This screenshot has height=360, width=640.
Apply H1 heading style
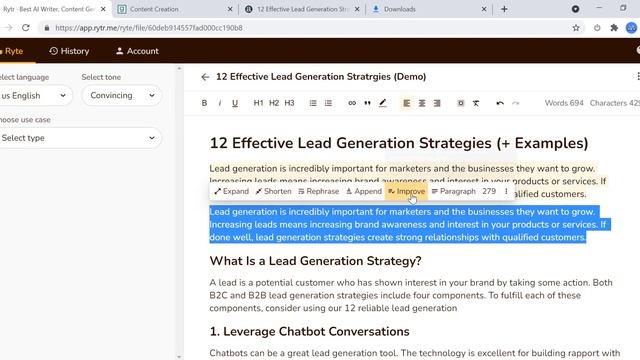pyautogui.click(x=258, y=103)
